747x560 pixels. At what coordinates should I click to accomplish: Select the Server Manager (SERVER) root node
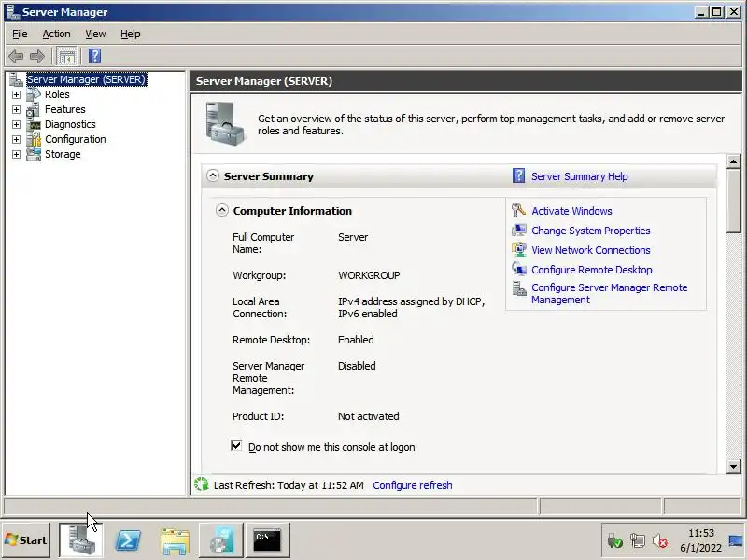(86, 79)
